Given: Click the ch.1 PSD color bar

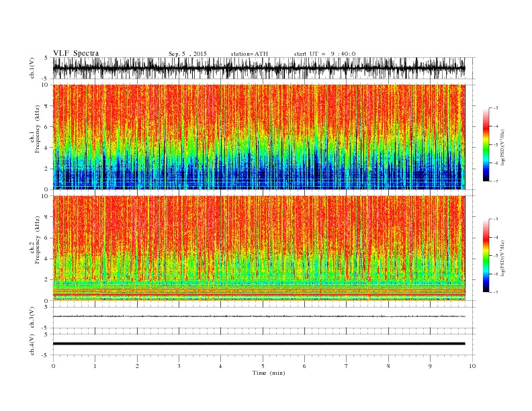Looking at the screenshot, I should (486, 145).
